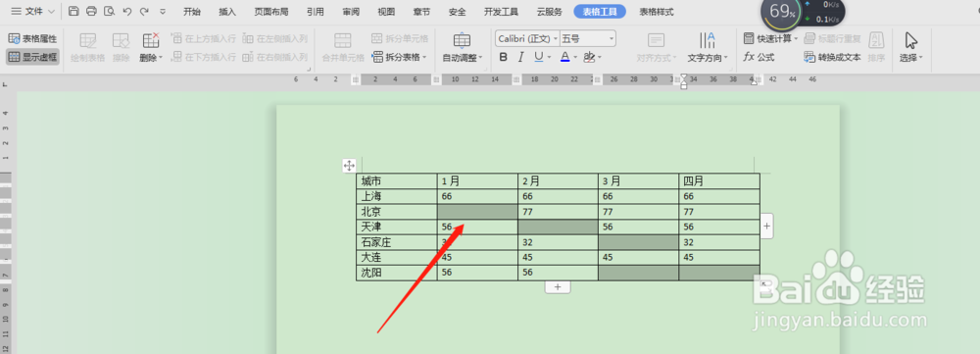Image resolution: width=980 pixels, height=354 pixels.
Task: Click the 四月 header cell
Action: 719,180
